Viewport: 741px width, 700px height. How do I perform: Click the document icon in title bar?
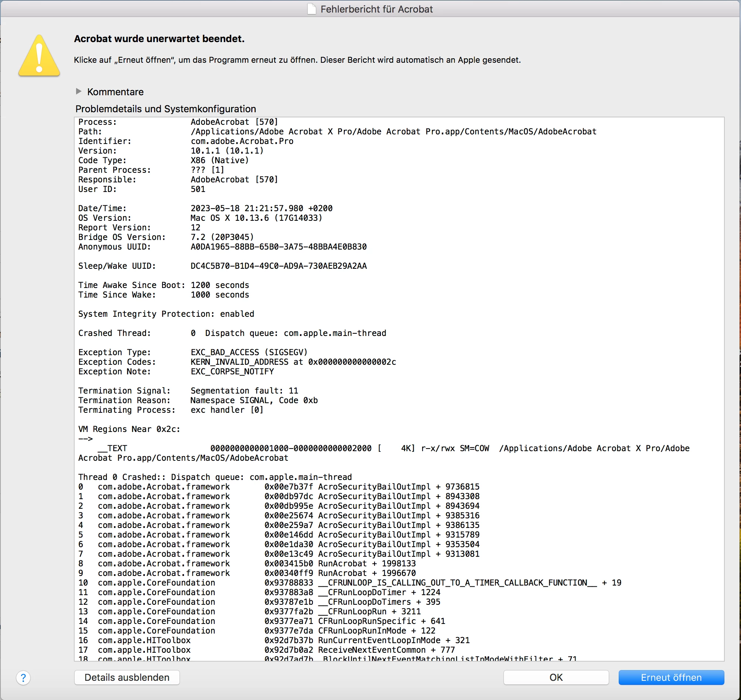pyautogui.click(x=311, y=9)
